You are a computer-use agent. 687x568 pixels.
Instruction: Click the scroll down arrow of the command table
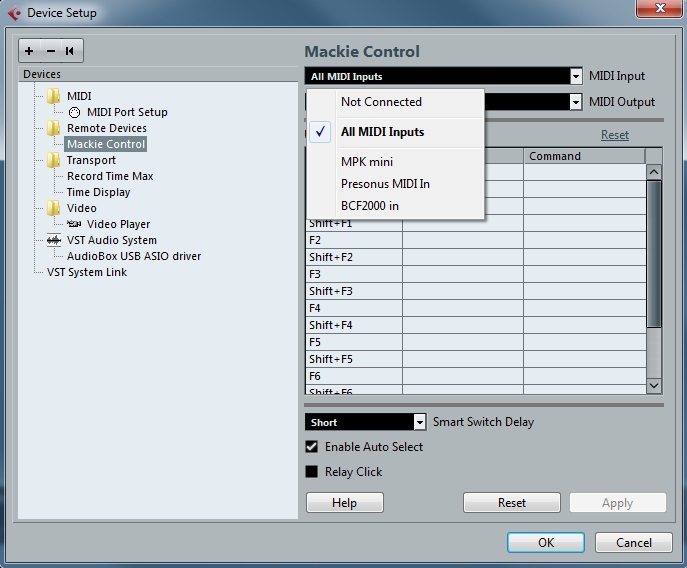(654, 386)
